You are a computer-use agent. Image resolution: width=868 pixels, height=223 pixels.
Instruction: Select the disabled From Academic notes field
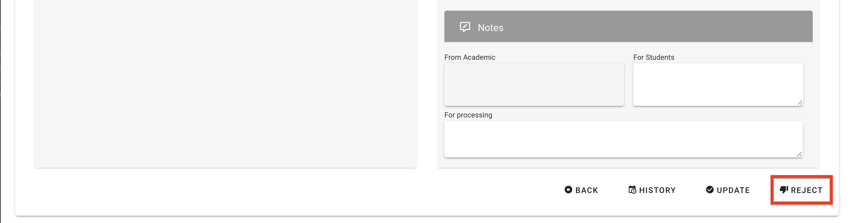tap(534, 84)
